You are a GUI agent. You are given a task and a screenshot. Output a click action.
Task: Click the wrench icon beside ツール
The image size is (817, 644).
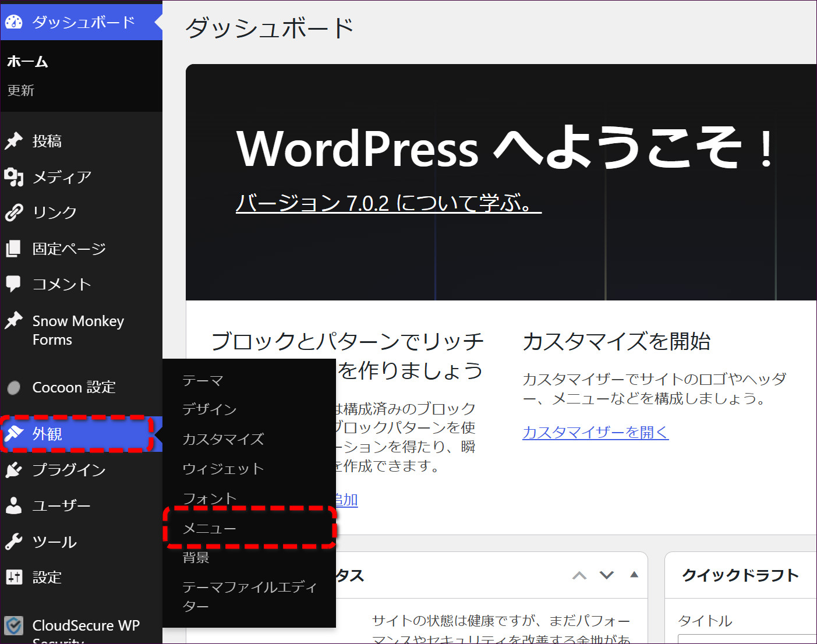13,542
